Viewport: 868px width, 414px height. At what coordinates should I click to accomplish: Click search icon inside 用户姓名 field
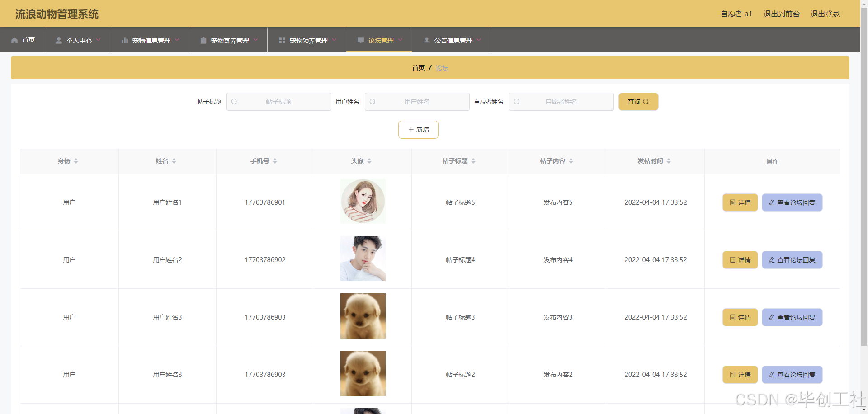(373, 102)
